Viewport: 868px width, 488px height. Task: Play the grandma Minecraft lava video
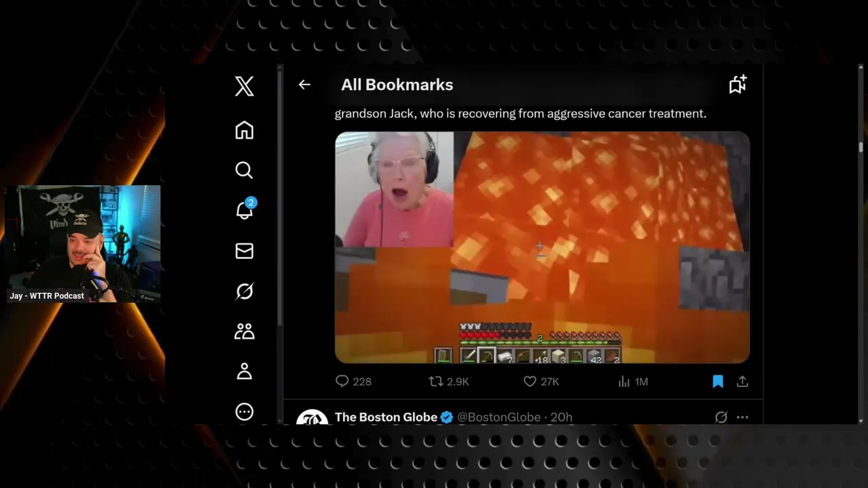tap(542, 247)
